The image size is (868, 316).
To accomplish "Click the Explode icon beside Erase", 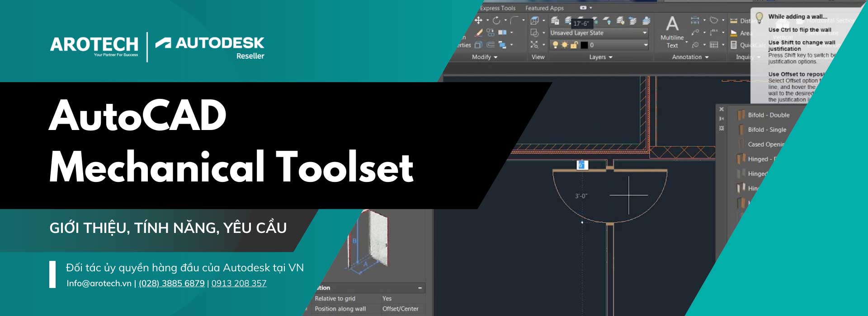I will [x=491, y=33].
